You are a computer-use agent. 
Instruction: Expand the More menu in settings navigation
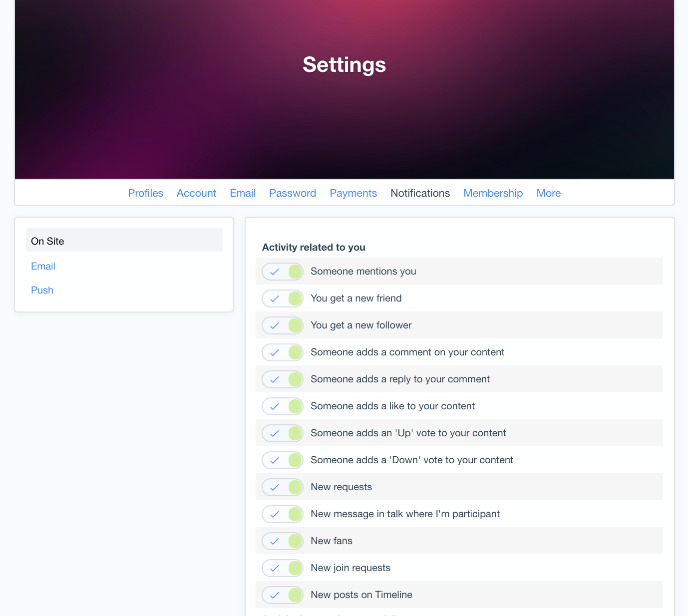click(548, 193)
